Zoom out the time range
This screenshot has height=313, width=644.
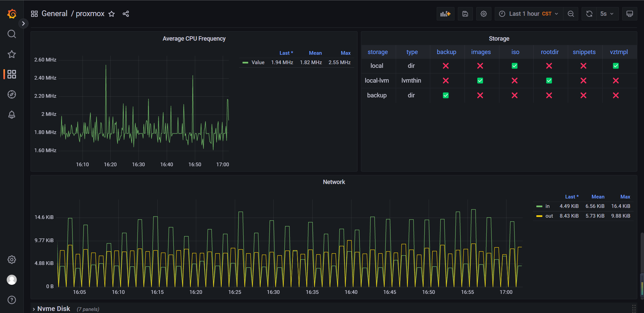coord(571,14)
